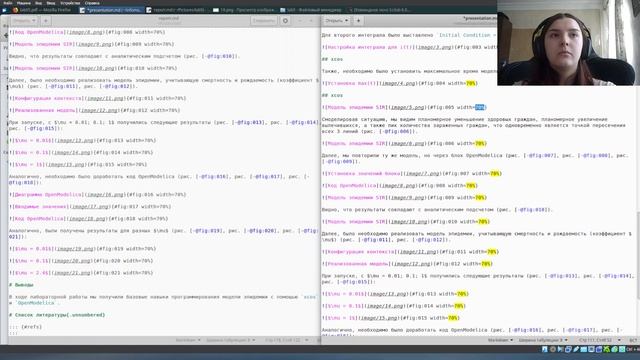Open the Устройства menu
Screen dimensions: 640x360
point(70,3)
